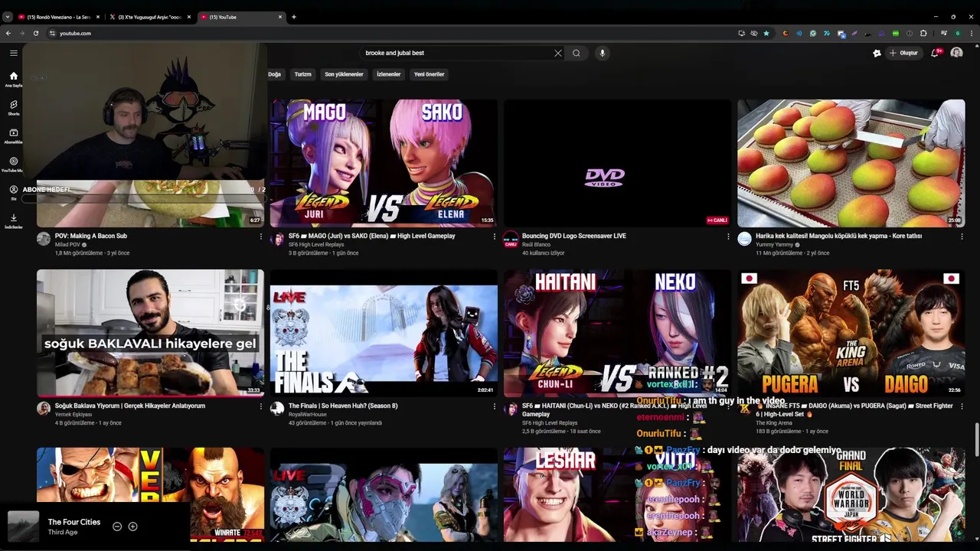980x551 pixels.
Task: Click The Four Cities album art
Action: click(x=23, y=527)
